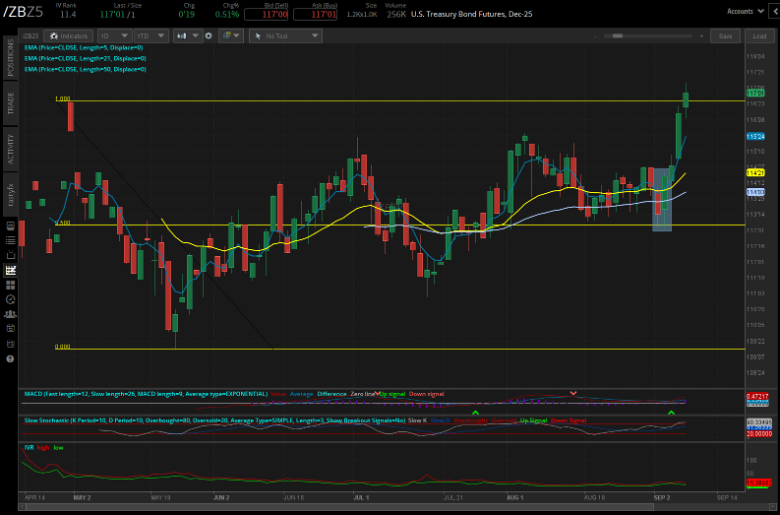Select EMA Length=21 study label

[85, 59]
